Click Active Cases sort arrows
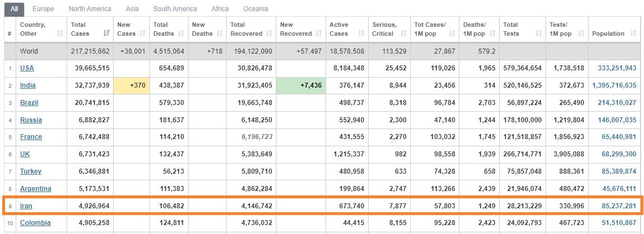The image size is (644, 234). [361, 34]
